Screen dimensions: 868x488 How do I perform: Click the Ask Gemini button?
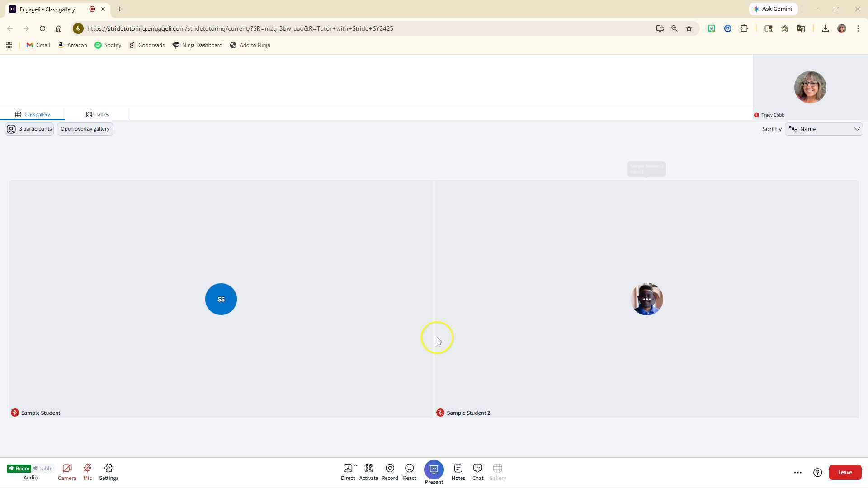pyautogui.click(x=773, y=9)
